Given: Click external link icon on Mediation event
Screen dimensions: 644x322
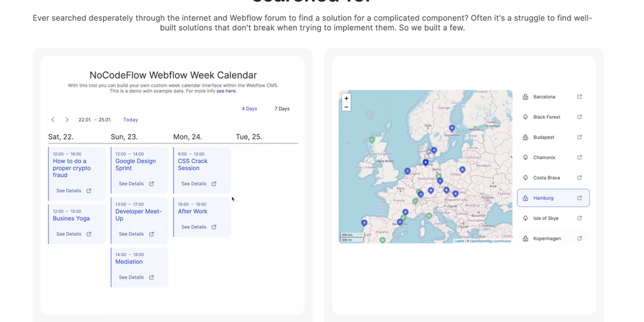Looking at the screenshot, I should click(151, 277).
